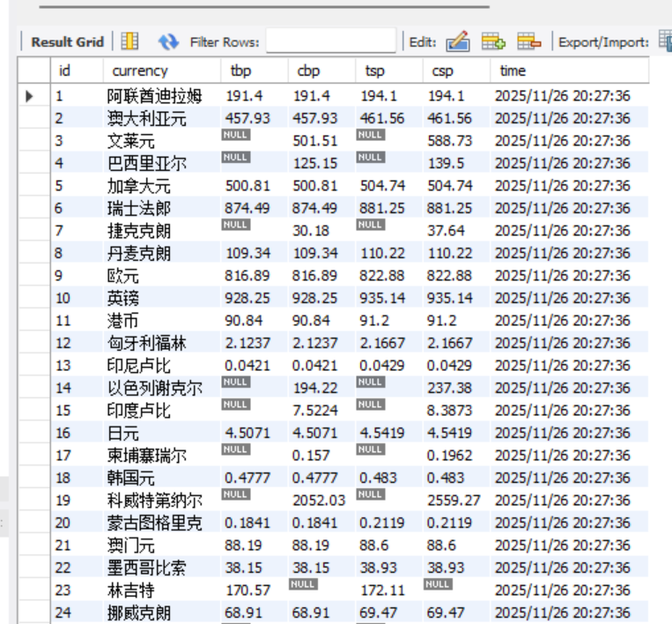The image size is (672, 624).
Task: Click the csp column header
Action: click(x=456, y=71)
